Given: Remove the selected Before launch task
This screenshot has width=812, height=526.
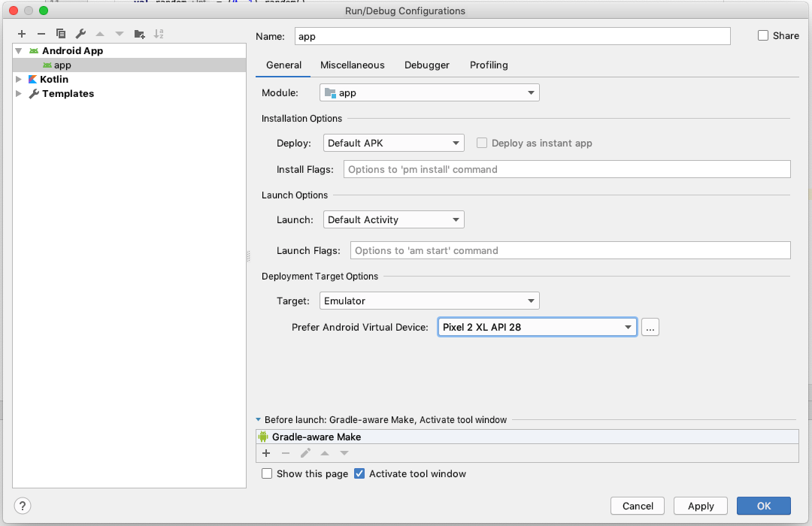Looking at the screenshot, I should pos(286,453).
